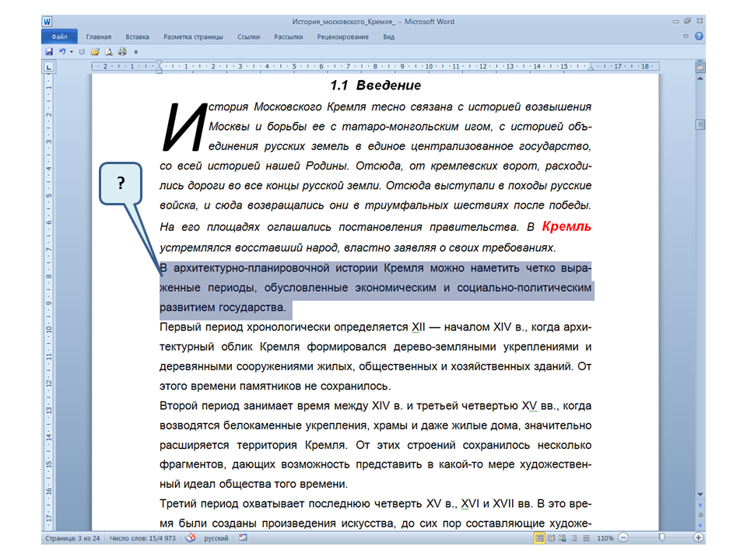Click the zoom slider handle
The width and height of the screenshot is (747, 560).
(661, 537)
